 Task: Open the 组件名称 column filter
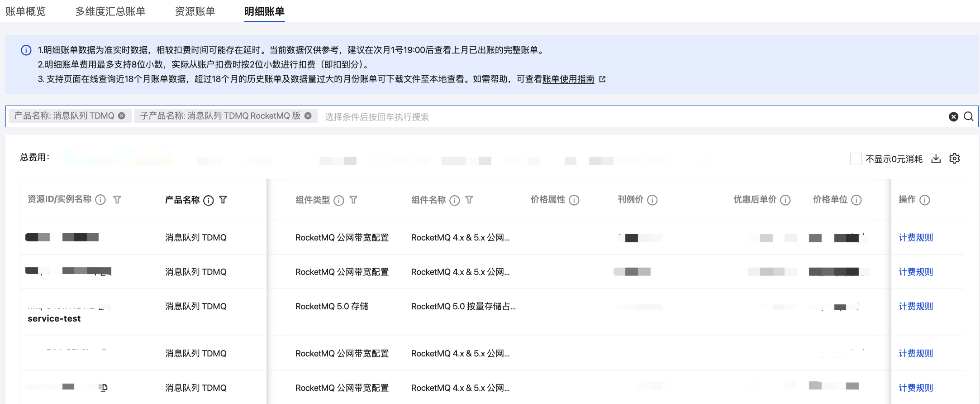coord(469,200)
